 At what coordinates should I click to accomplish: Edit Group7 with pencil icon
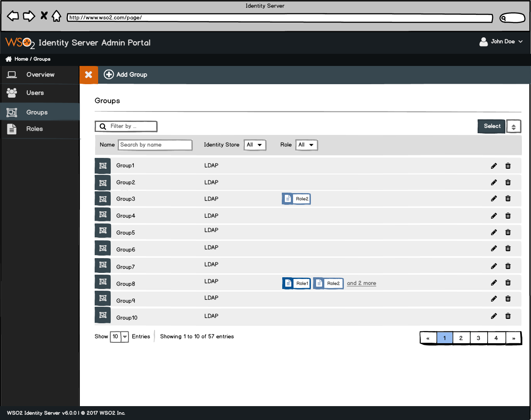pos(494,266)
